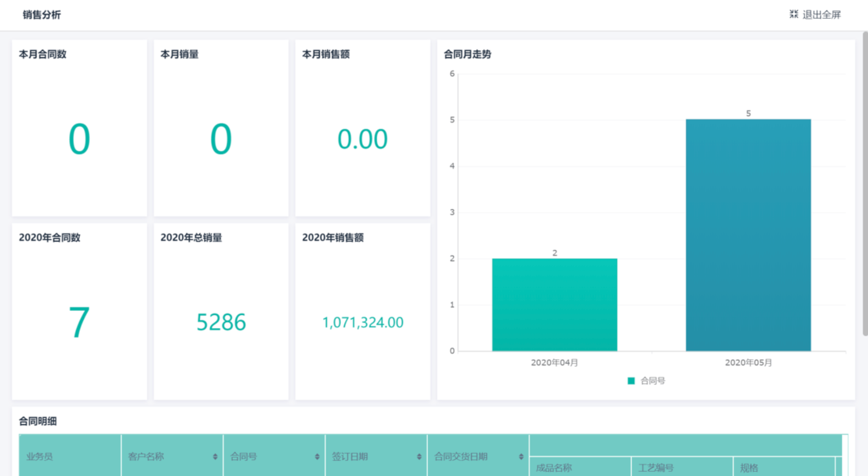
Task: Click the 0.00 monthly sales value
Action: 363,139
